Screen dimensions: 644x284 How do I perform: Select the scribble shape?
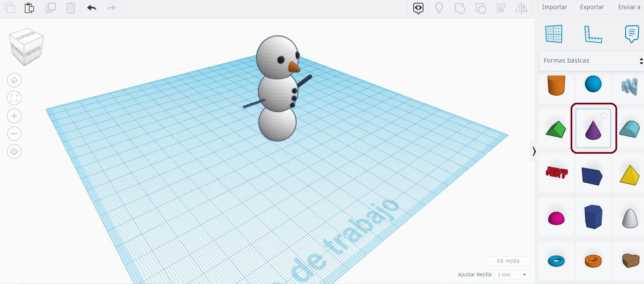click(629, 86)
